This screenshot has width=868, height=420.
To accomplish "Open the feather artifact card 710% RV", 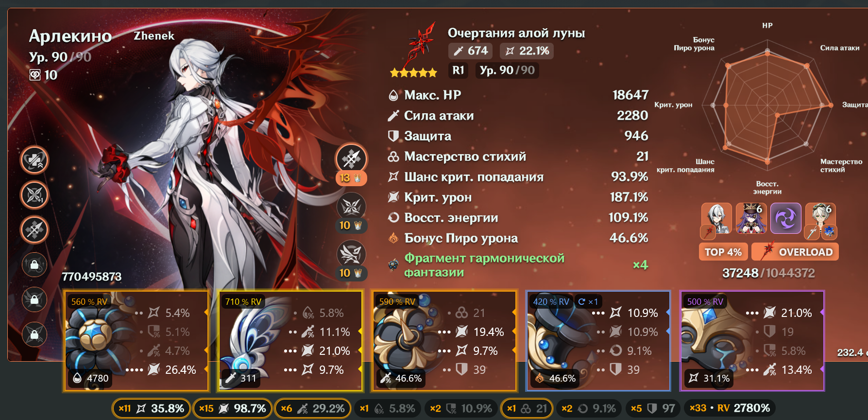I will (290, 341).
